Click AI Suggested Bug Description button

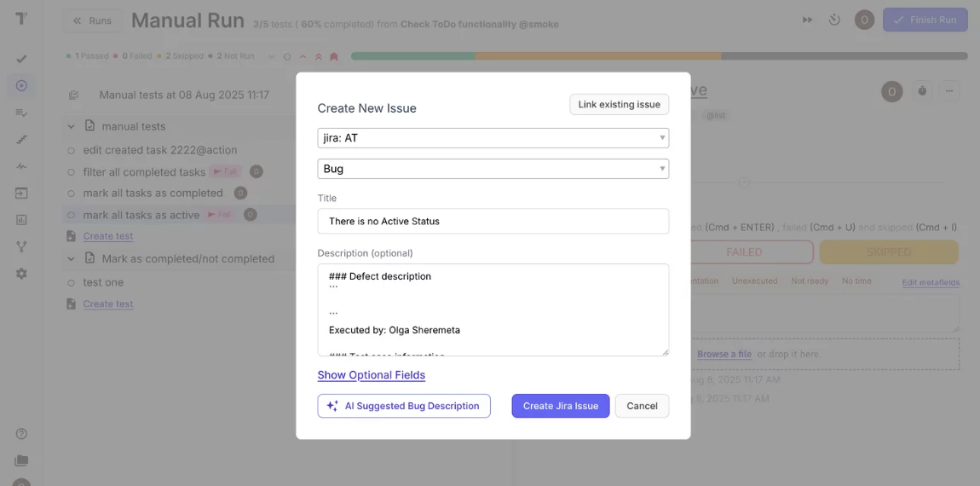pos(404,406)
